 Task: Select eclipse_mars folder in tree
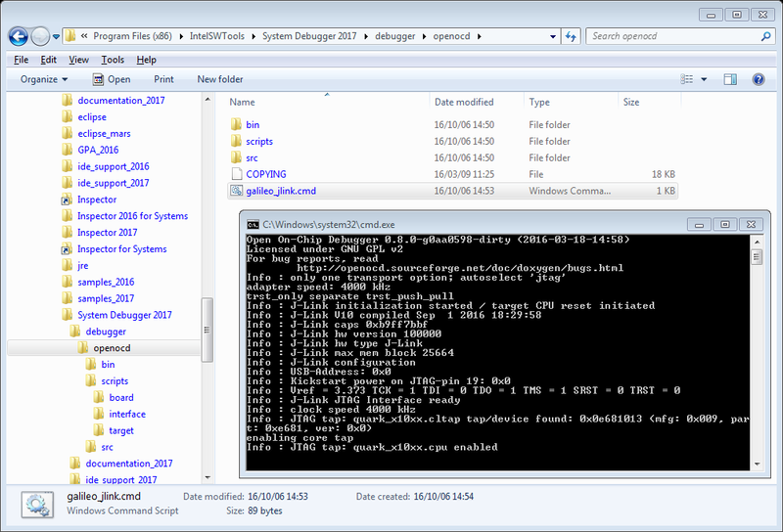click(104, 133)
